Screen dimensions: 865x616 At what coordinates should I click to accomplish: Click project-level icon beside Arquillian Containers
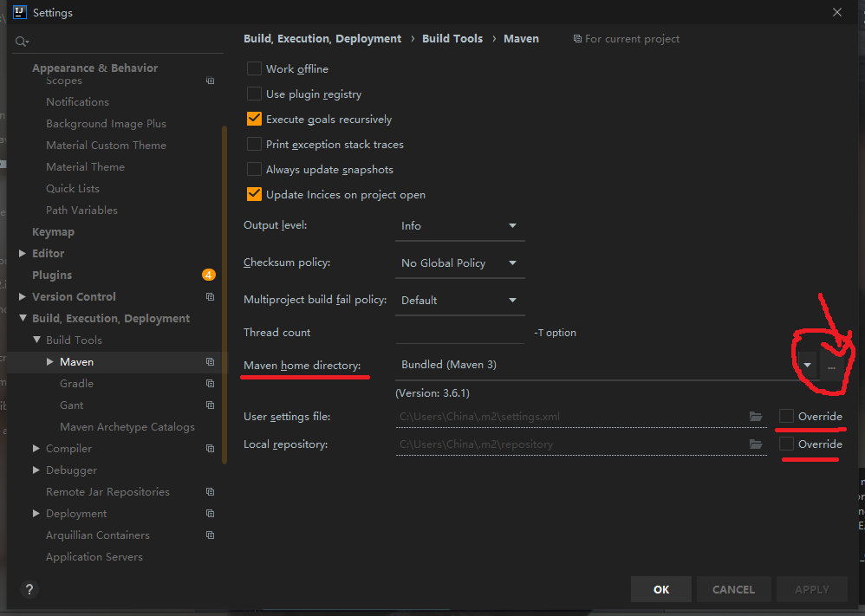tap(210, 535)
